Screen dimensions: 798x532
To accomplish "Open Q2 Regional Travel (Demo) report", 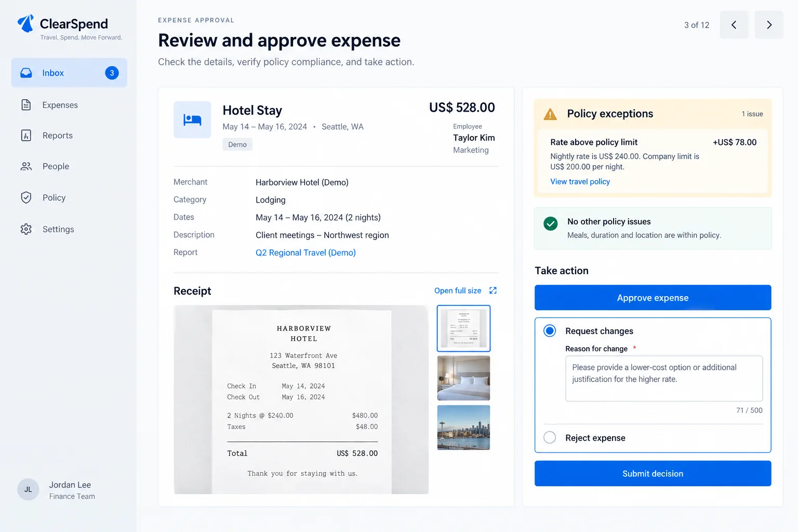I will (305, 252).
